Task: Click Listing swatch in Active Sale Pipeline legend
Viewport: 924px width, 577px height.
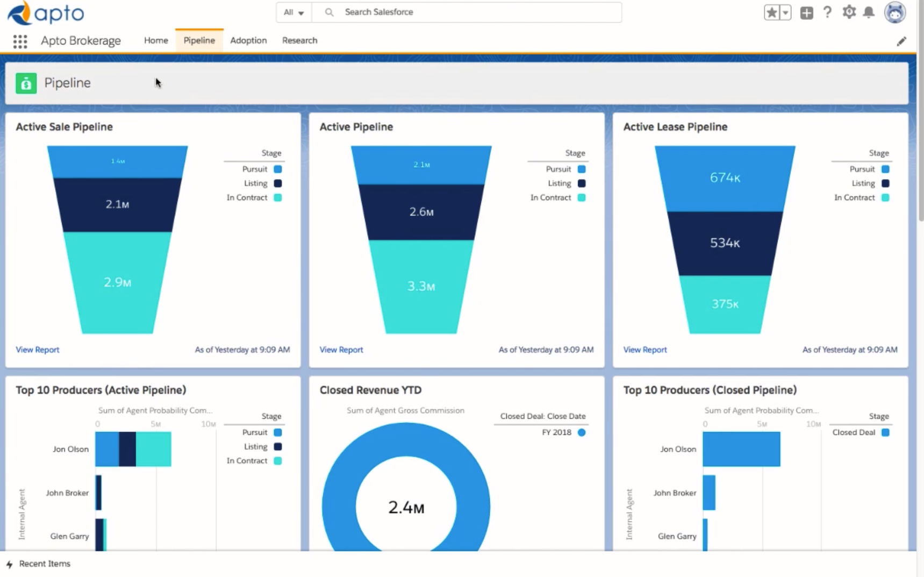Action: point(278,183)
